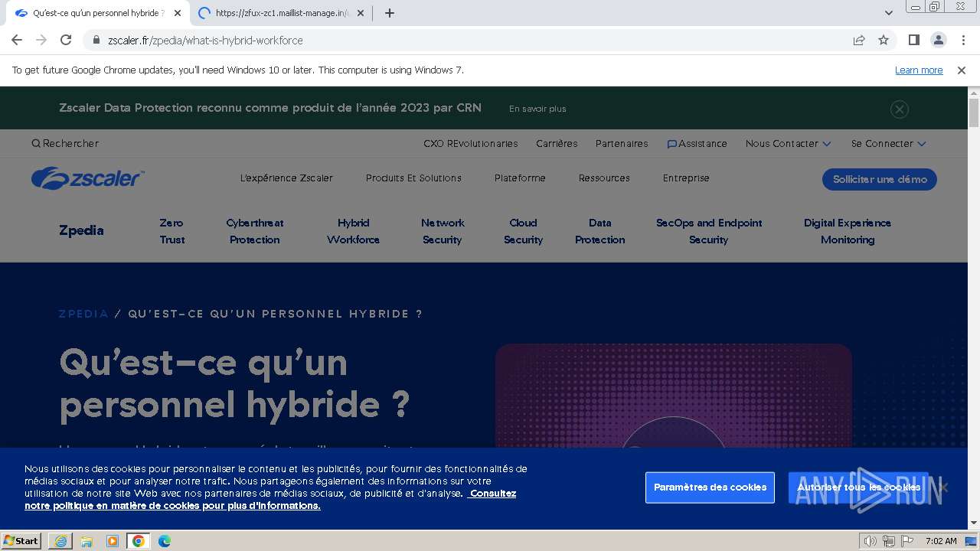The image size is (980, 551).
Task: Click the Assistance chat icon
Action: (671, 144)
